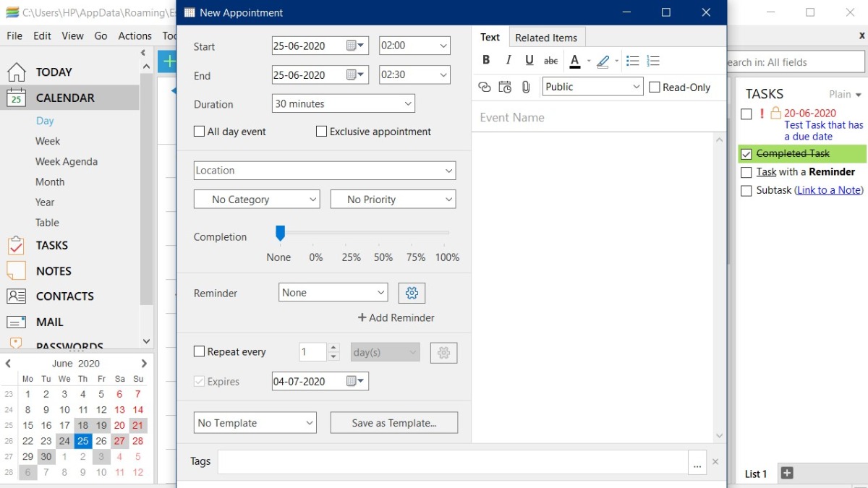Turn on Repeat every checkbox

(x=199, y=352)
